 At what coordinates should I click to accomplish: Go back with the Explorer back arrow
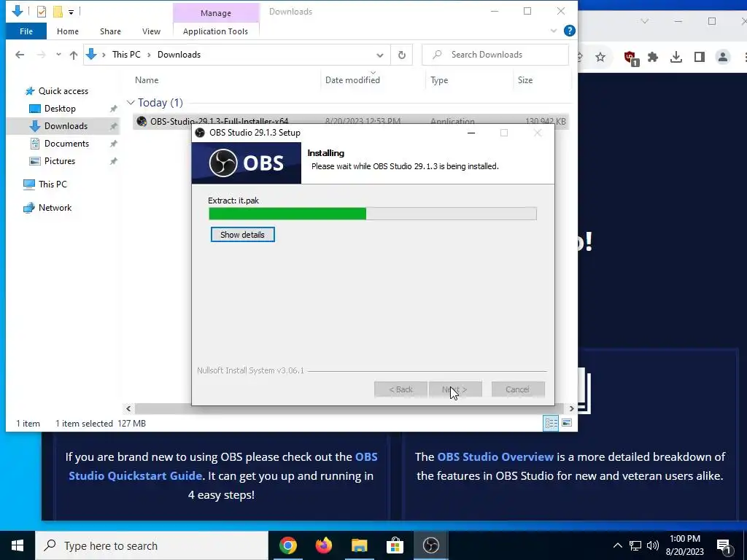pos(20,55)
